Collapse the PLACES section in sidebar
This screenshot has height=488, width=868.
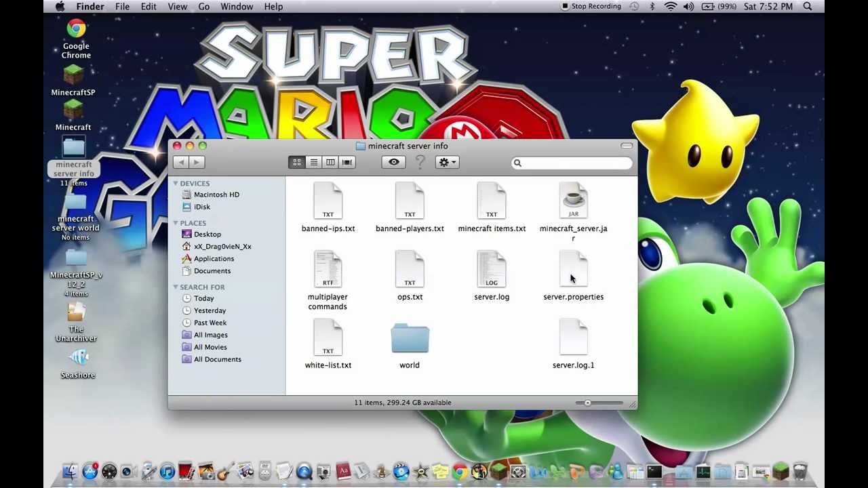pos(176,223)
